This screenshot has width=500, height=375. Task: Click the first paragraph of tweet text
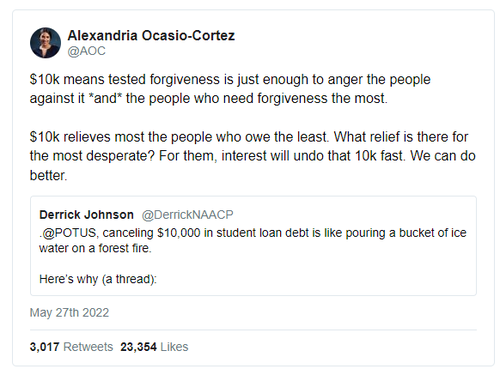[230, 89]
